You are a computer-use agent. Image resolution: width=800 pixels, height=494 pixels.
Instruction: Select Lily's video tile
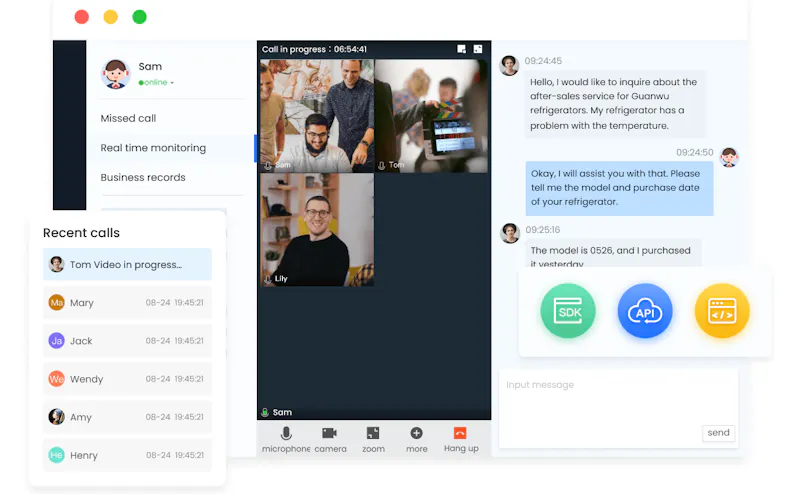click(x=317, y=230)
